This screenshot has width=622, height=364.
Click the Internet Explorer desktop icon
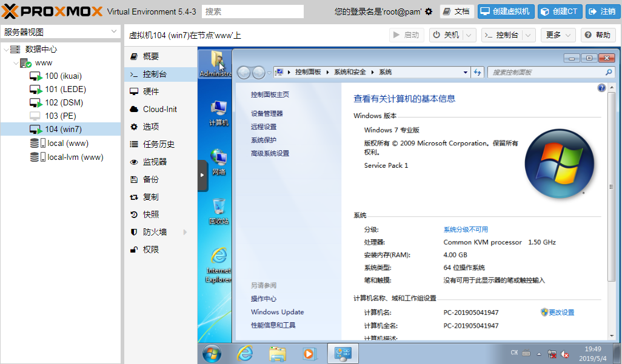[x=219, y=265]
